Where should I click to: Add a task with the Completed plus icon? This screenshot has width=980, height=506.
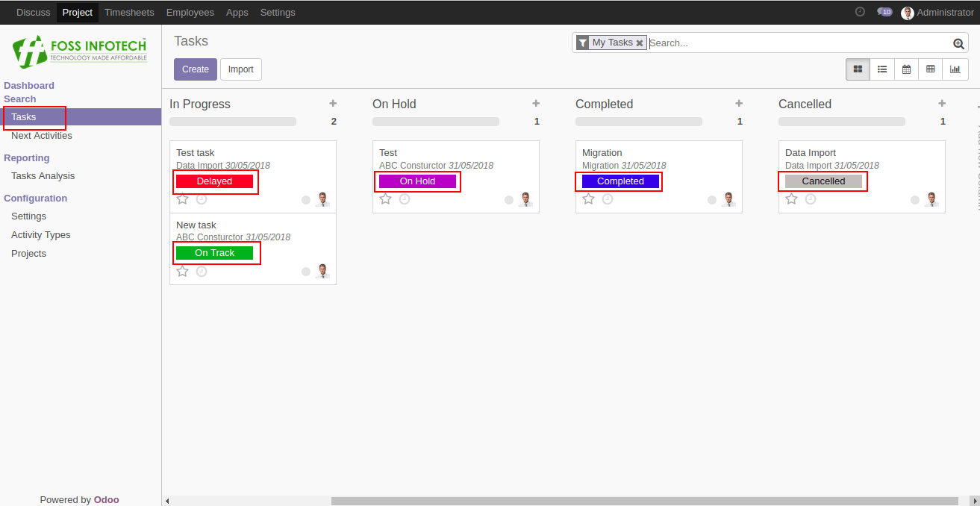pyautogui.click(x=739, y=104)
